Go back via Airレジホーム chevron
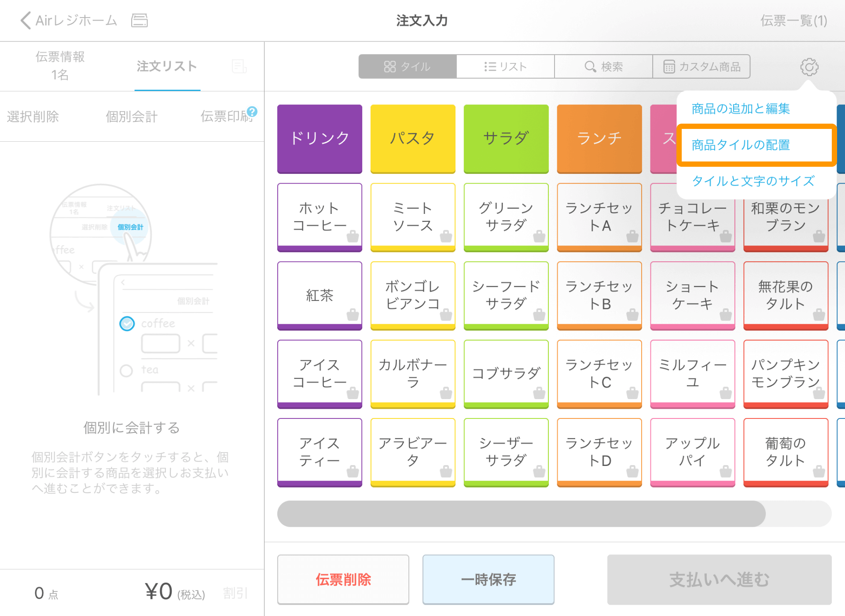Image resolution: width=845 pixels, height=616 pixels. point(69,20)
